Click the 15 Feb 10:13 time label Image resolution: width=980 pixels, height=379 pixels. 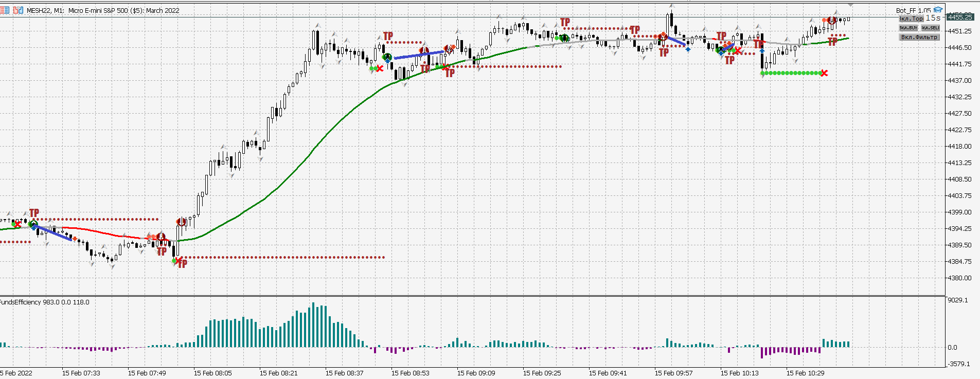740,373
